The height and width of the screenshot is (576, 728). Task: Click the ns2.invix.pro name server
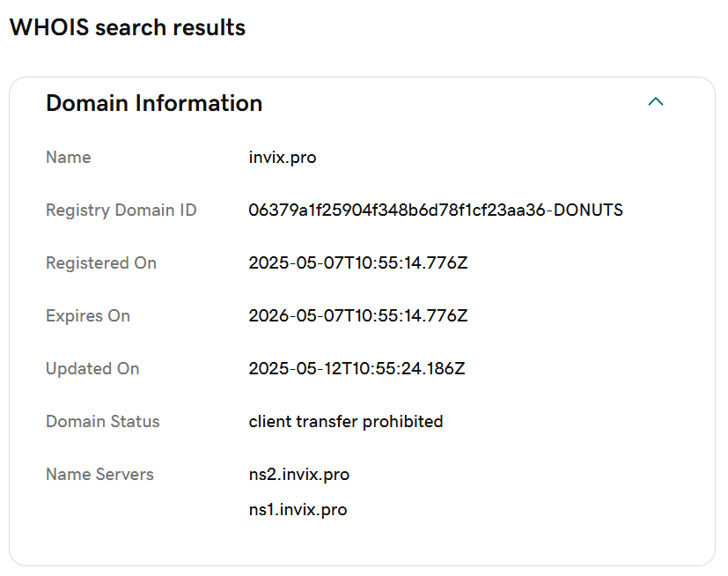299,475
